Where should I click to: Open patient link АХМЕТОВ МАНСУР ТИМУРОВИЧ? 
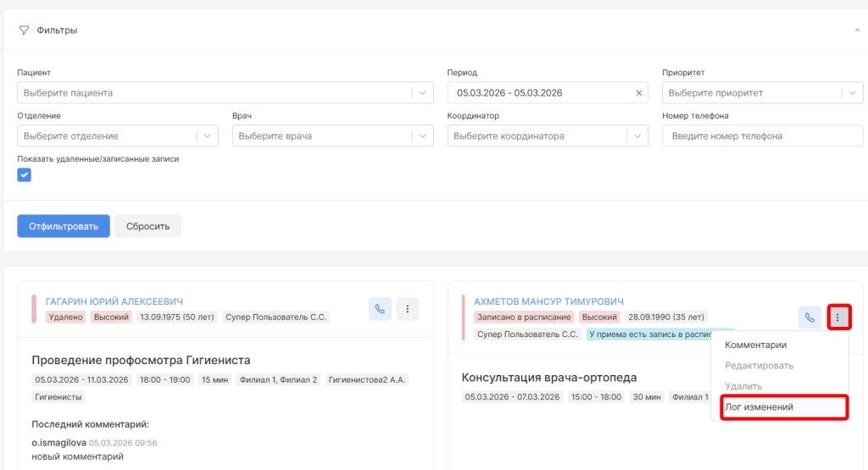(548, 301)
